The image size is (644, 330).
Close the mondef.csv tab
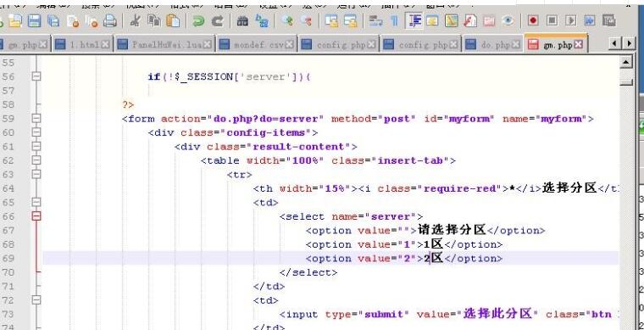291,44
